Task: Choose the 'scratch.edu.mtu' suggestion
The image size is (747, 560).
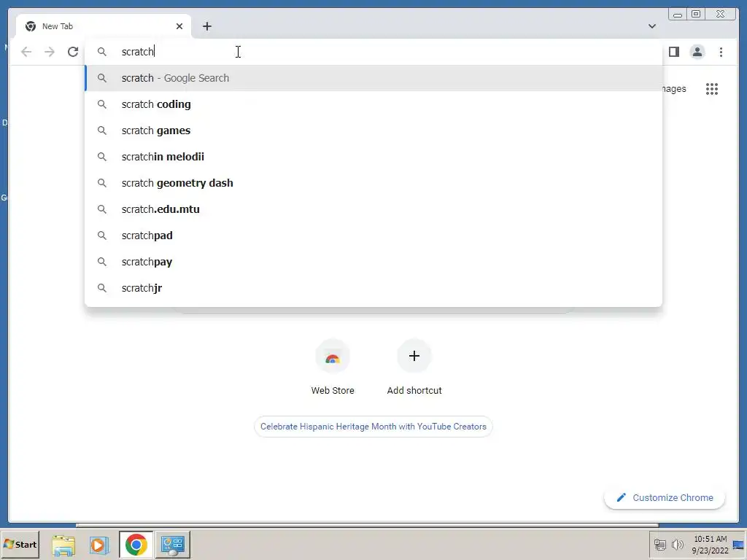Action: tap(373, 209)
